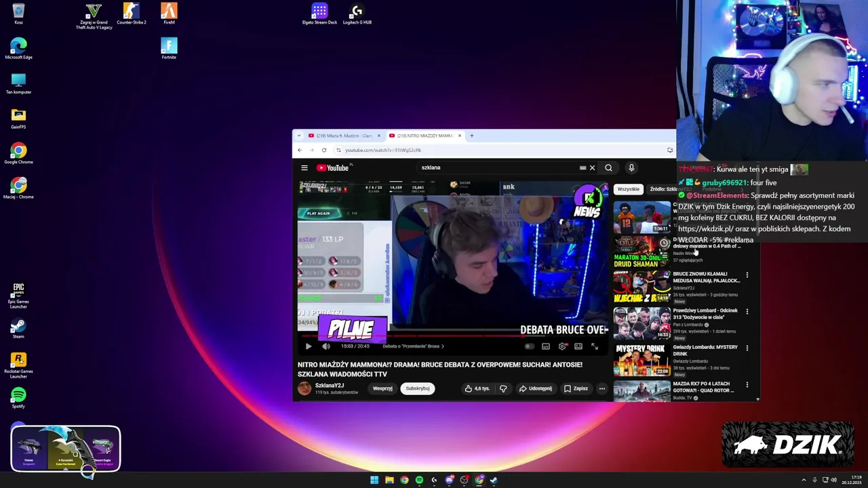
Task: Open video player settings gear
Action: coord(562,346)
